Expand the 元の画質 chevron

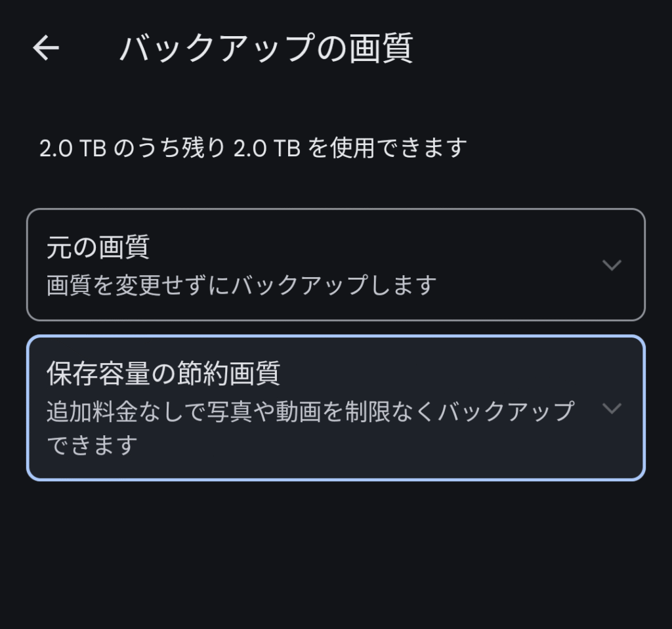[x=612, y=265]
